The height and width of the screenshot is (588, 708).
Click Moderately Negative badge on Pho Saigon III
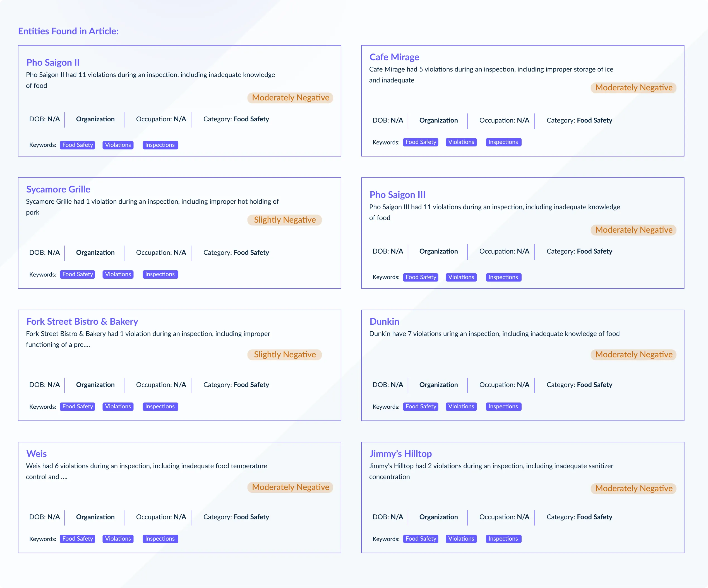click(633, 230)
